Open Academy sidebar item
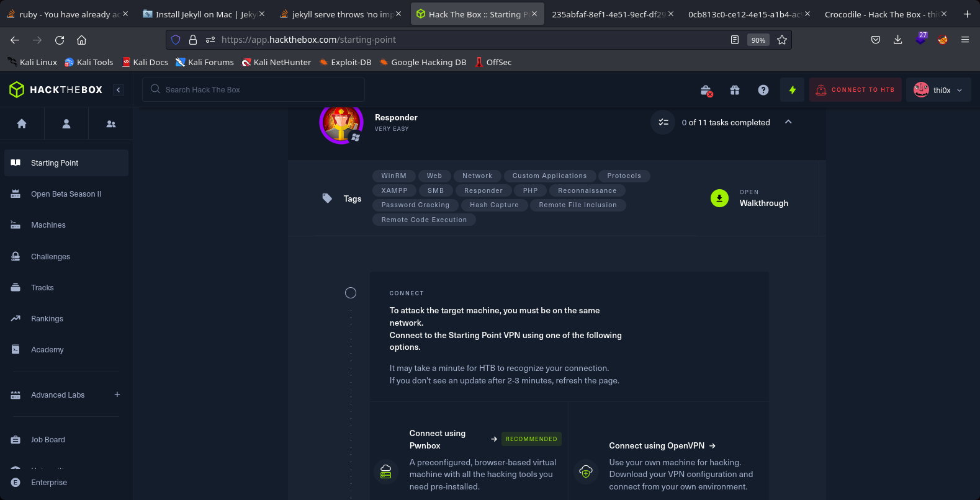 coord(66,349)
